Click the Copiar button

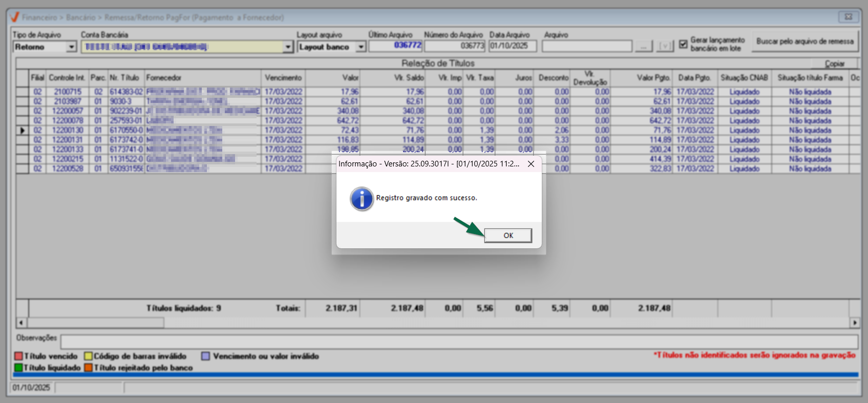click(x=834, y=64)
